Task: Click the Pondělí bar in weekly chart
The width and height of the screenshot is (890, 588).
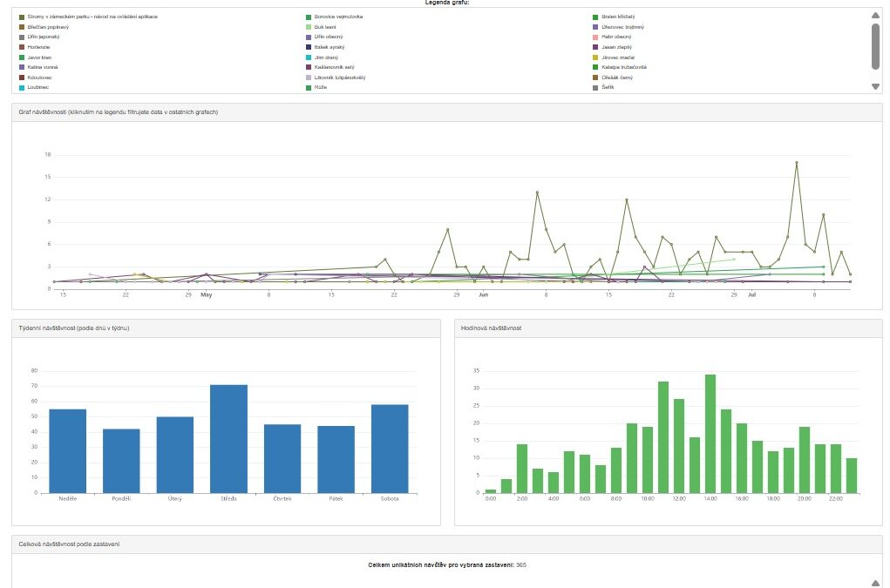Action: click(121, 461)
